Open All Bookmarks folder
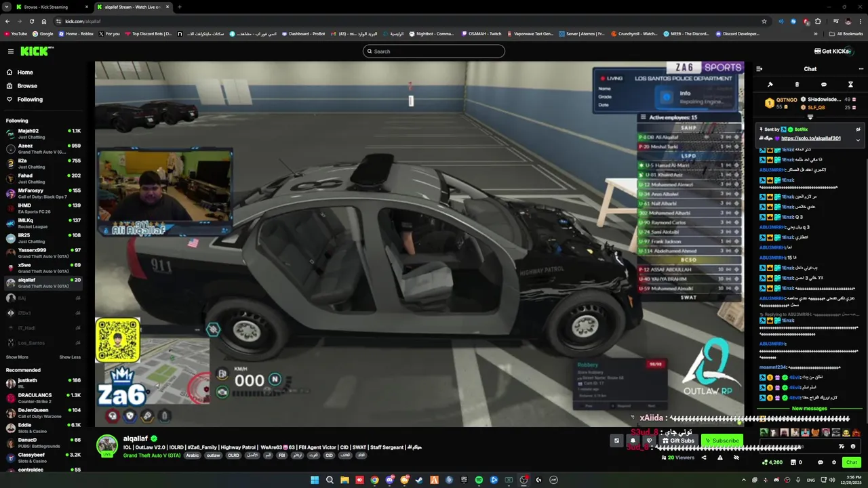The image size is (868, 488). 846,33
